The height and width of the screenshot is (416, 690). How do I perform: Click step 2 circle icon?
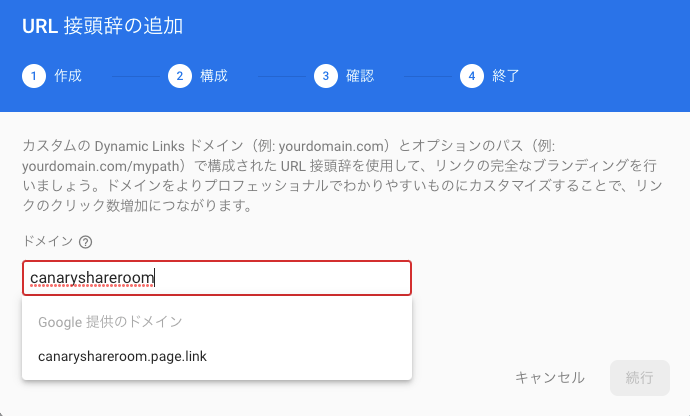pos(180,76)
